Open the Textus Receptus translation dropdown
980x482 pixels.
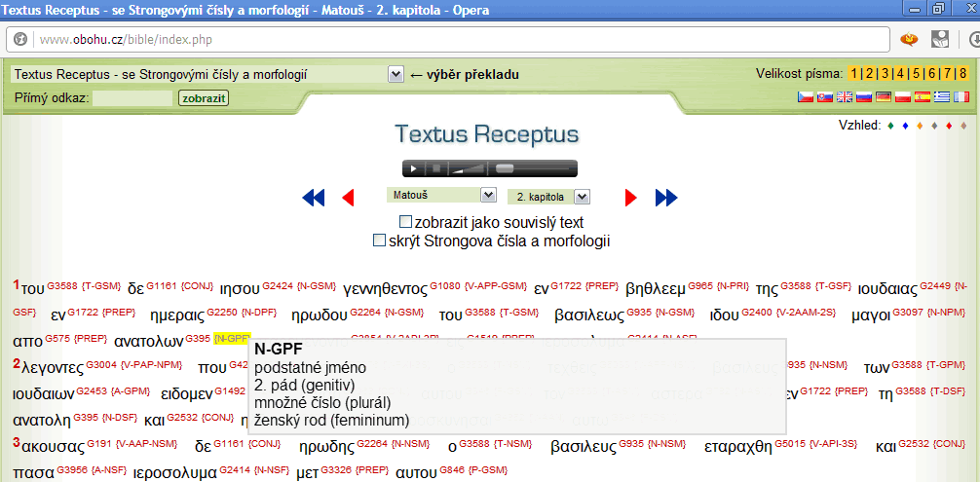tap(396, 74)
